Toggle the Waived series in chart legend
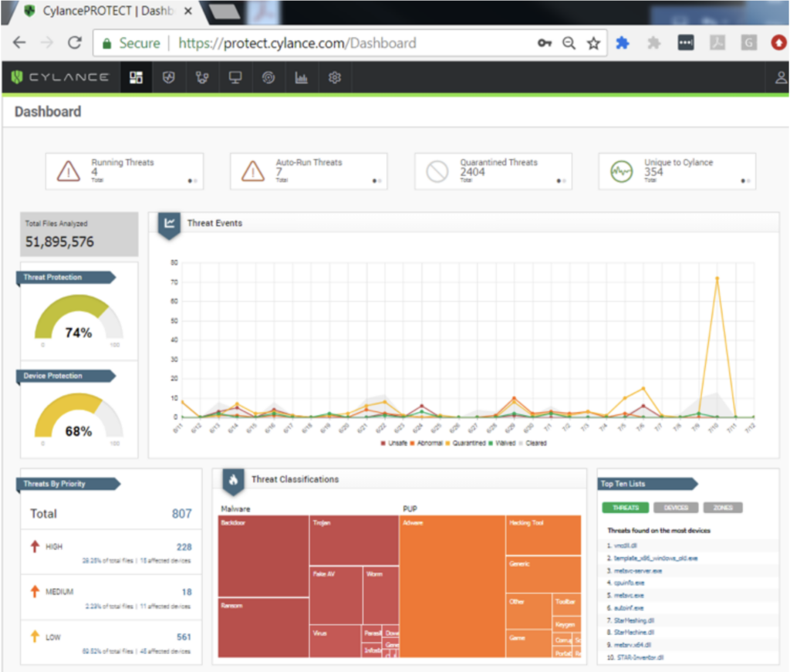This screenshot has width=790, height=672. pyautogui.click(x=505, y=442)
